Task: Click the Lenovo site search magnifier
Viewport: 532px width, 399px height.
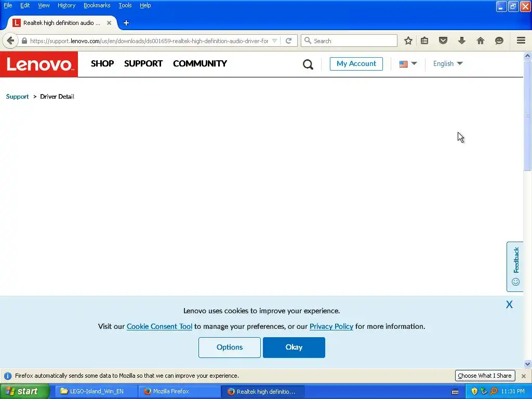Action: [308, 64]
